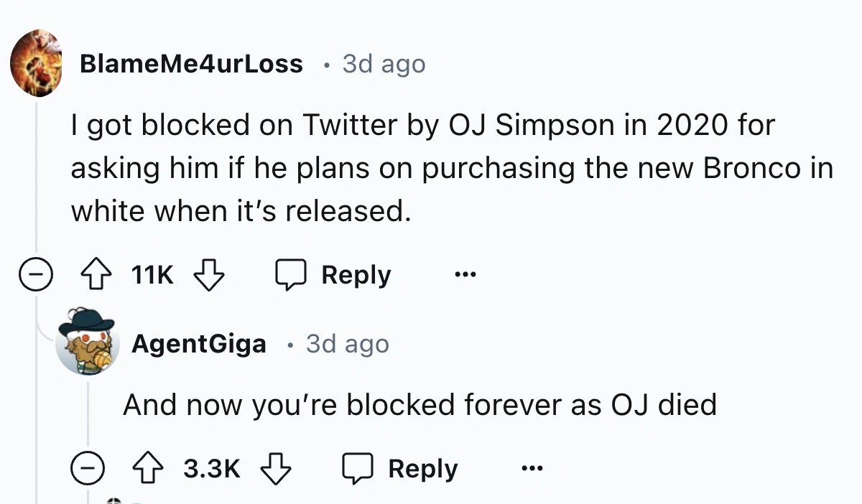Open more options for AgentGiga's reply
Screen dimensions: 862x504
click(532, 470)
